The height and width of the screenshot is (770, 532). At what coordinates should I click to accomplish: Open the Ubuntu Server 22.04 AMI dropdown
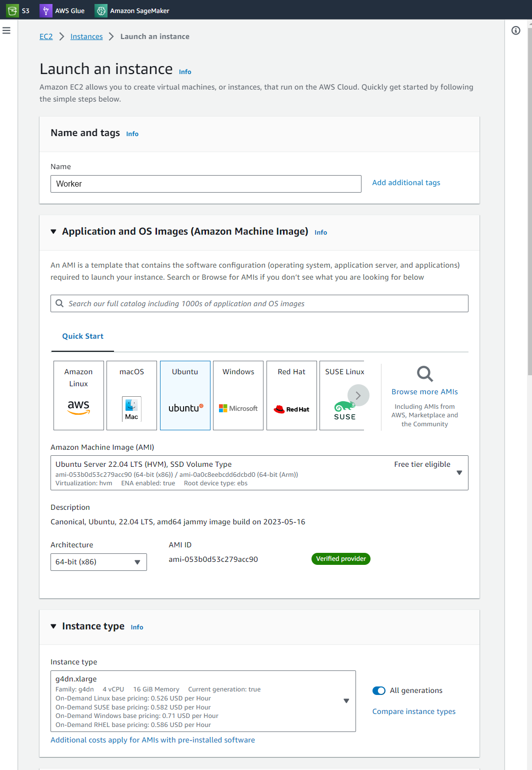coord(259,473)
